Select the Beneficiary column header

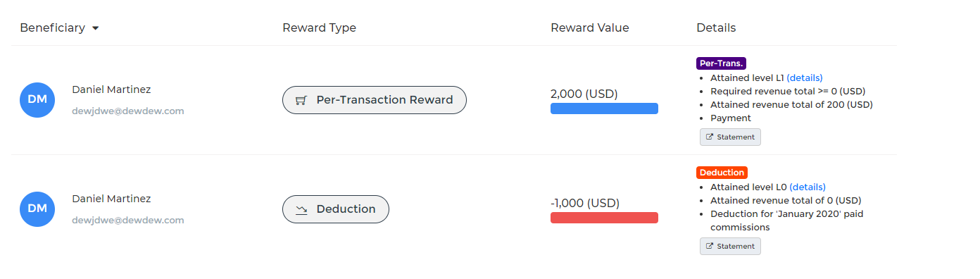pyautogui.click(x=53, y=28)
